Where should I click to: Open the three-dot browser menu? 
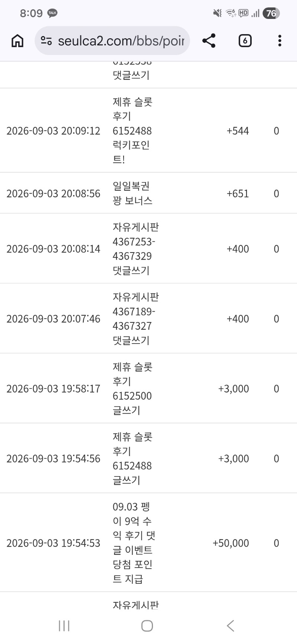pyautogui.click(x=280, y=41)
